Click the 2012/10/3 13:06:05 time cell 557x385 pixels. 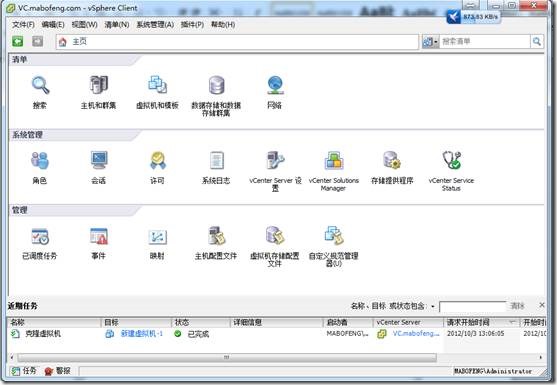(475, 334)
